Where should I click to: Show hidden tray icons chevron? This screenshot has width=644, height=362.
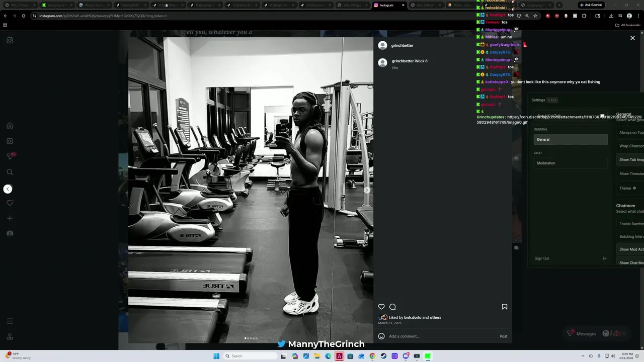583,356
